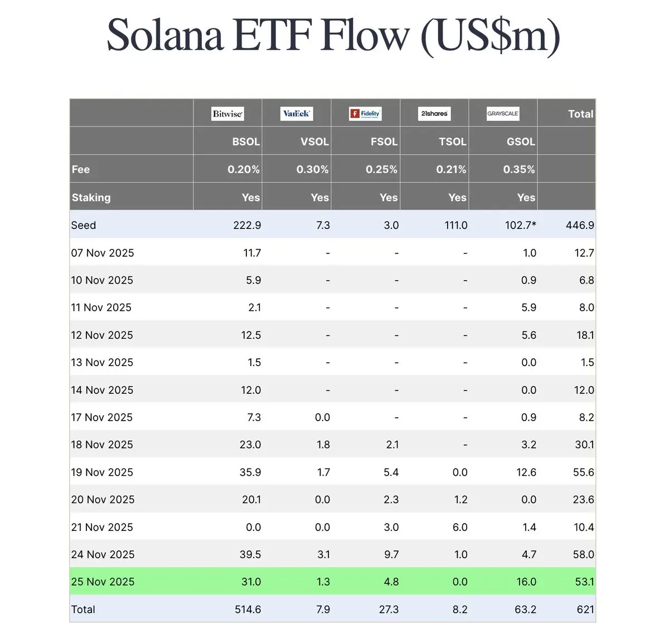
Task: Click the FSOL ticker header
Action: click(384, 142)
